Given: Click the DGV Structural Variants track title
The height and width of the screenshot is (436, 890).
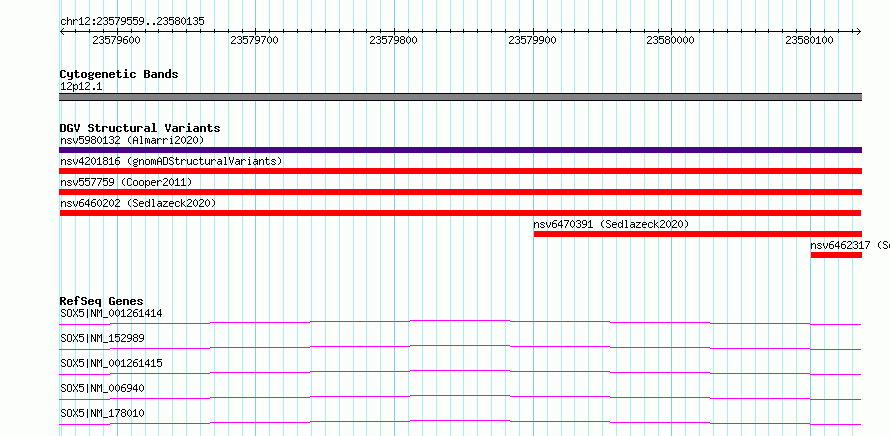Looking at the screenshot, I should [140, 128].
